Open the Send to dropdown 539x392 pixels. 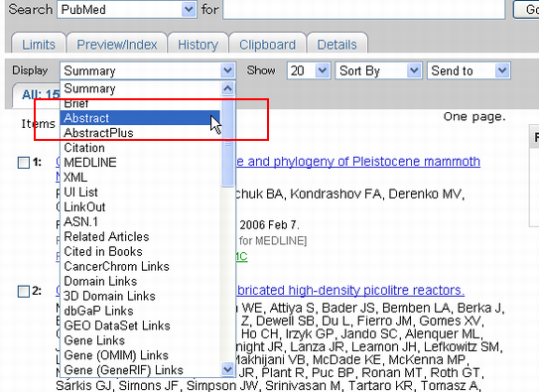coord(469,70)
